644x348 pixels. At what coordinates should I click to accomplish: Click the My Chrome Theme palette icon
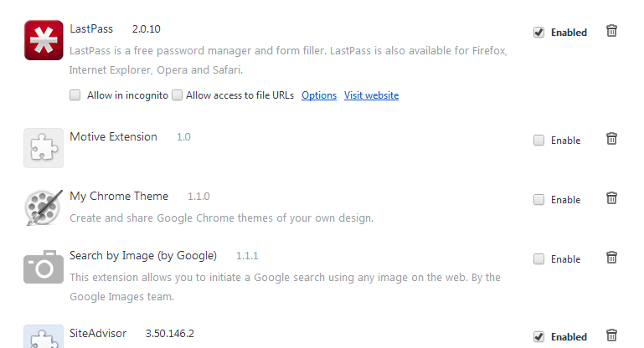click(44, 207)
